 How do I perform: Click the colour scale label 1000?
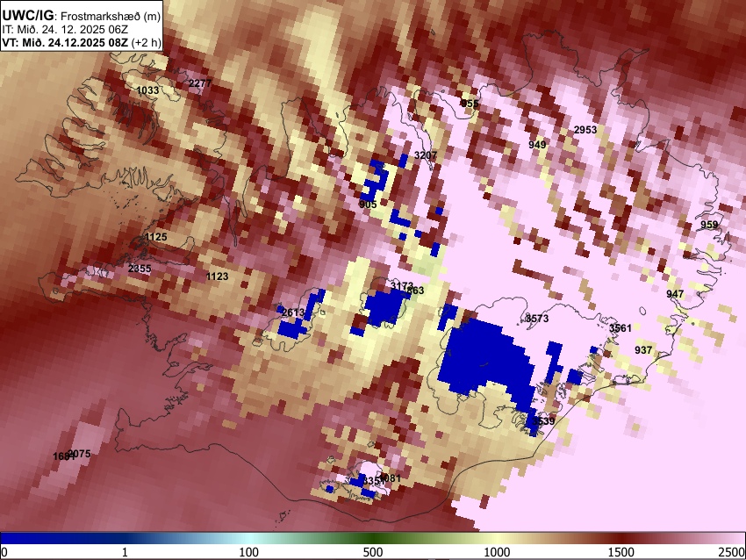(x=497, y=552)
